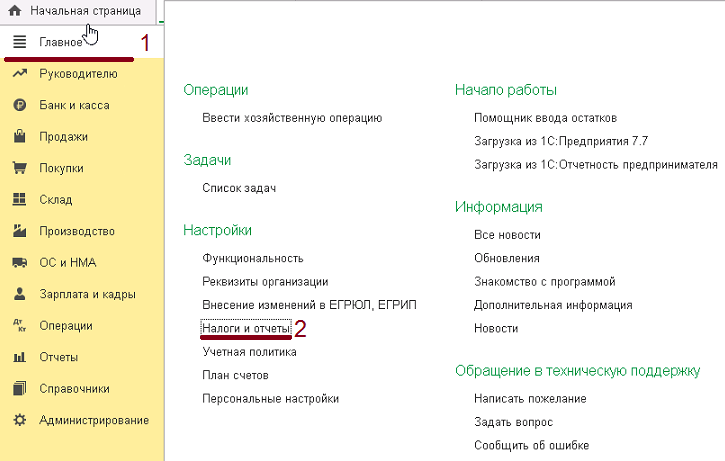This screenshot has height=461, width=725.
Task: Open the Справочники section
Action: click(74, 389)
